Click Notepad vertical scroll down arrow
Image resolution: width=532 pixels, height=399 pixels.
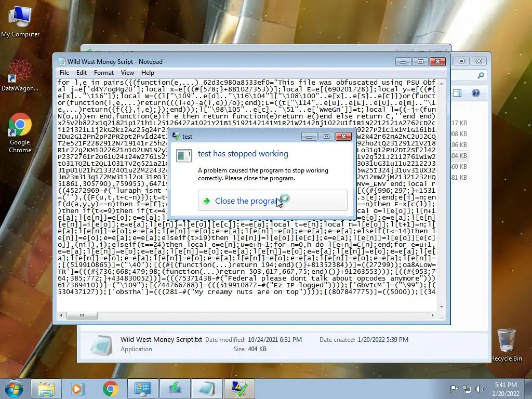[442, 307]
